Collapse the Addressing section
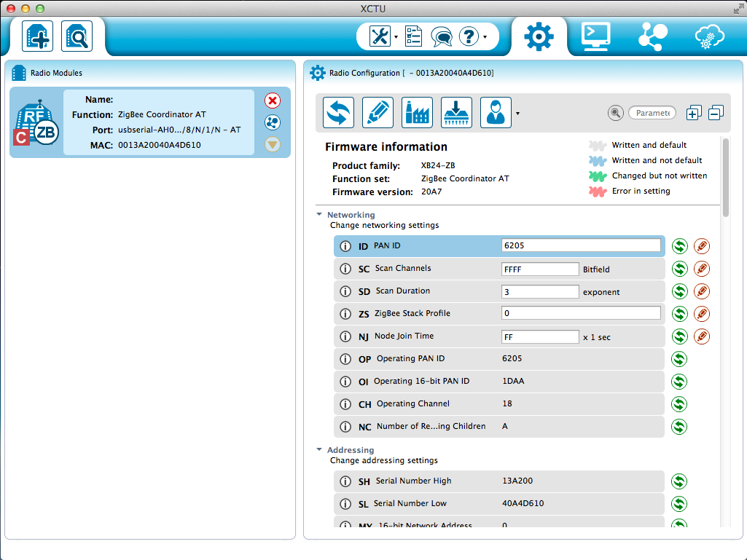Image resolution: width=747 pixels, height=560 pixels. click(319, 449)
